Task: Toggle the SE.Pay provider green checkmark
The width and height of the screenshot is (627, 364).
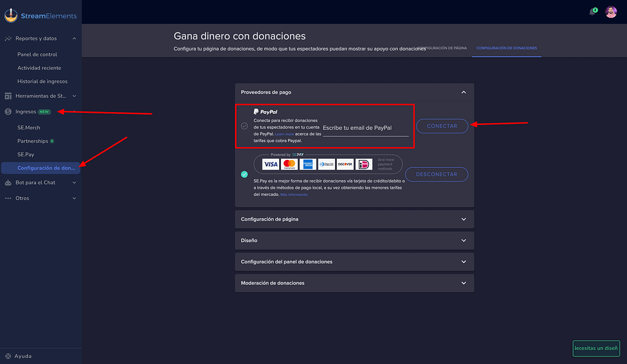Action: 244,174
